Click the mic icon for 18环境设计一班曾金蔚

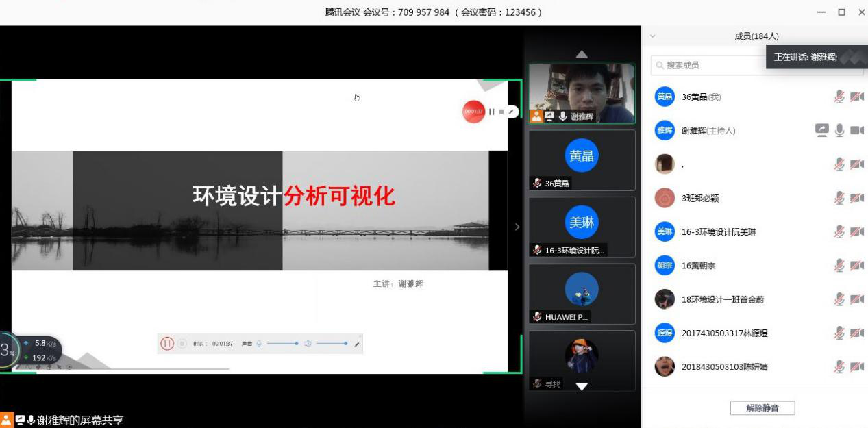(x=839, y=299)
